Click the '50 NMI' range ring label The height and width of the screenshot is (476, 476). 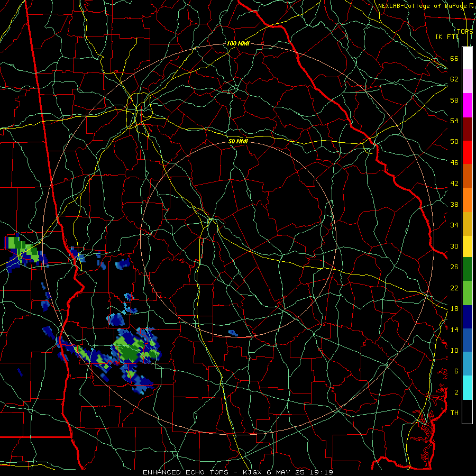tap(238, 141)
